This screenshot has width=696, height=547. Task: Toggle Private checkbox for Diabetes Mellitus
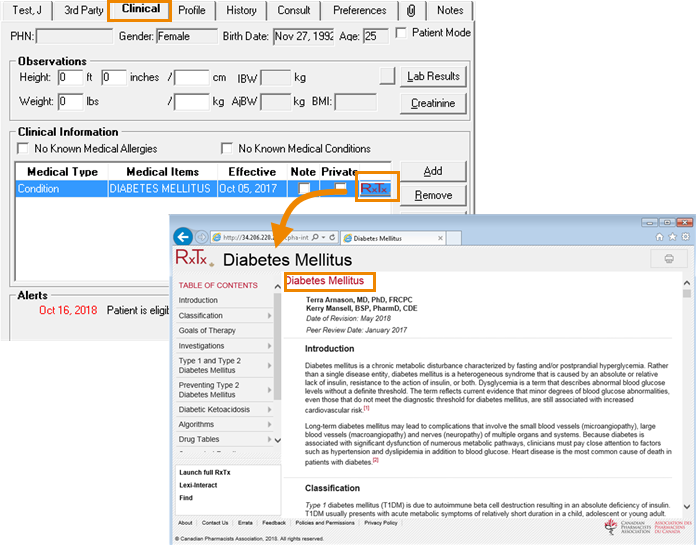(x=340, y=188)
